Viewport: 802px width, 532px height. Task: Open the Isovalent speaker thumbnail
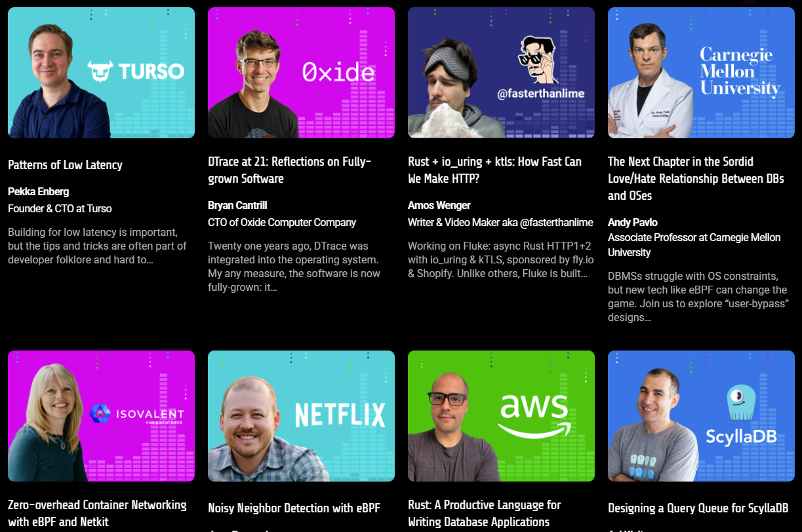click(101, 416)
